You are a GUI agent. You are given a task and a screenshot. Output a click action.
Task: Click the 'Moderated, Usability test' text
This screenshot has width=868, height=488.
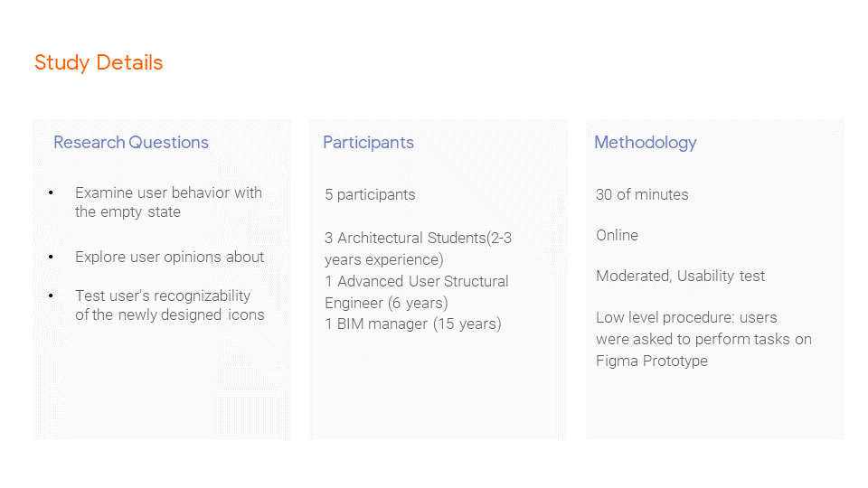click(x=680, y=276)
